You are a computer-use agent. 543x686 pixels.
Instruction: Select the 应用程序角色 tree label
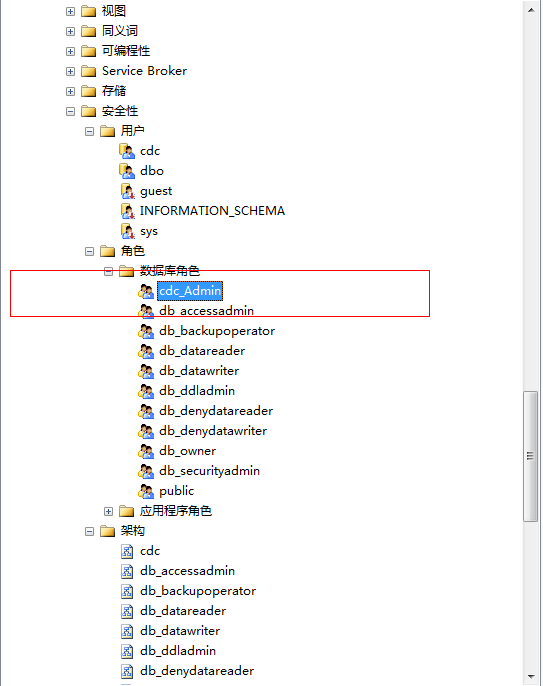(176, 511)
